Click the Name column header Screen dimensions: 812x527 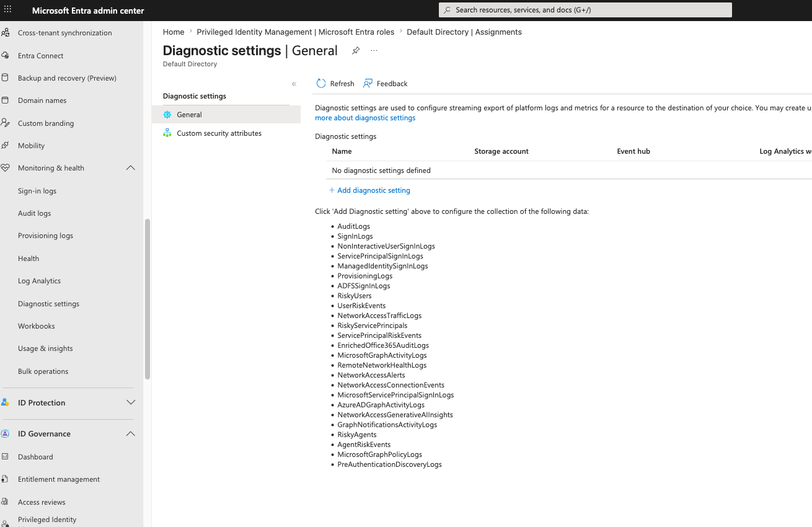(x=342, y=151)
